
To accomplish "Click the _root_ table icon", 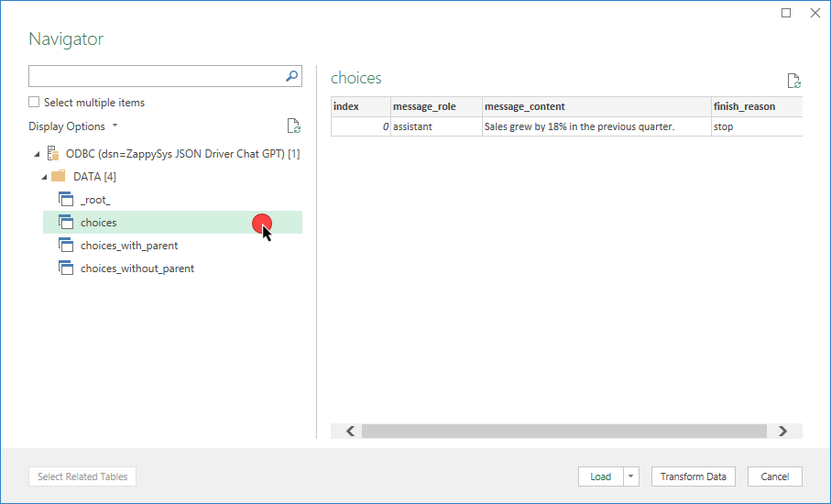I will [x=65, y=200].
